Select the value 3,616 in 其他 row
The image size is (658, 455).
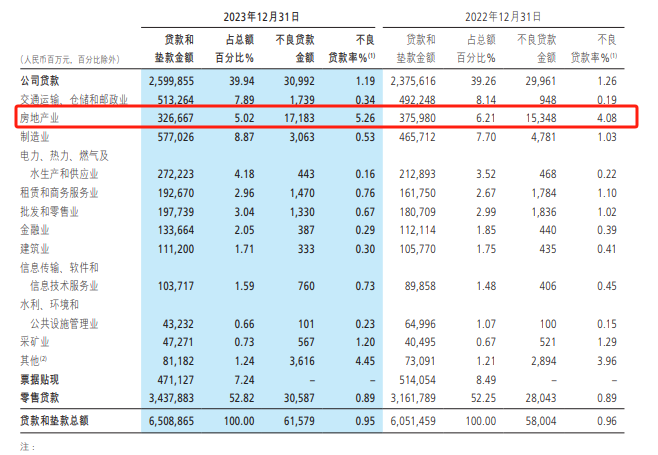(x=302, y=361)
